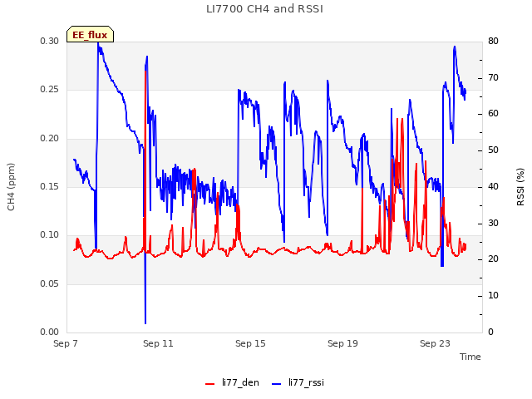Click the Time axis label
532x399 pixels.
click(x=470, y=357)
